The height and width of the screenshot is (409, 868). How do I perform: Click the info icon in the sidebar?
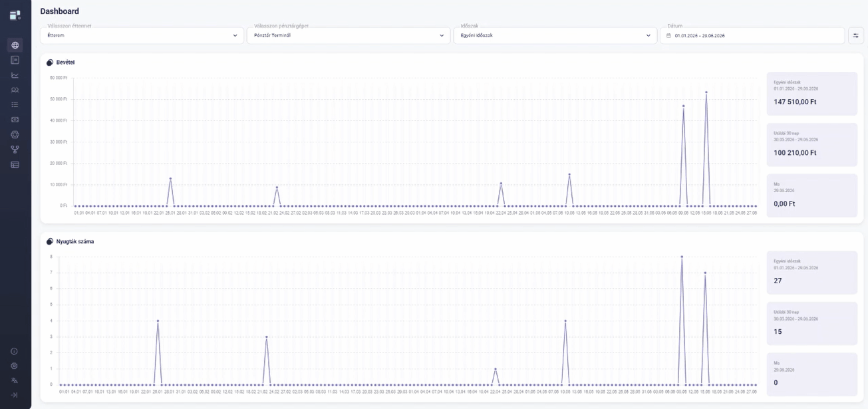point(14,351)
